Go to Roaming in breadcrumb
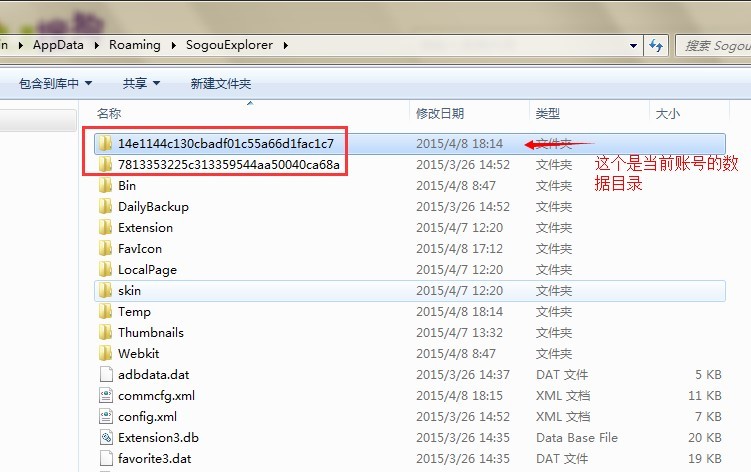This screenshot has width=751, height=472. (135, 45)
